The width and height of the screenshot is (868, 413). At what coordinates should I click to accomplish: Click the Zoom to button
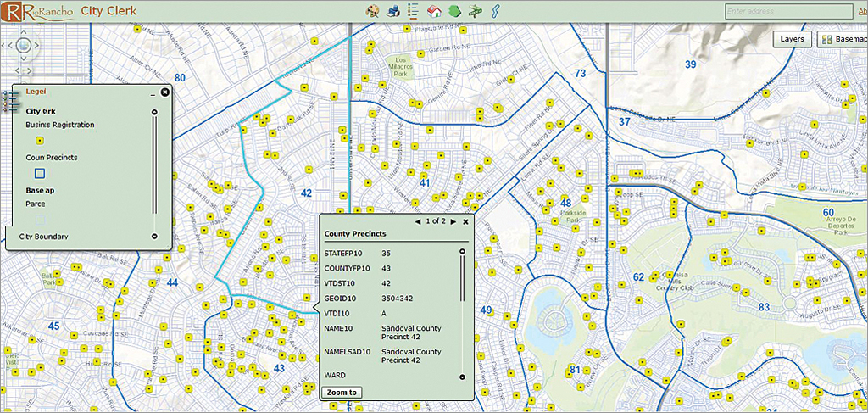pos(342,392)
